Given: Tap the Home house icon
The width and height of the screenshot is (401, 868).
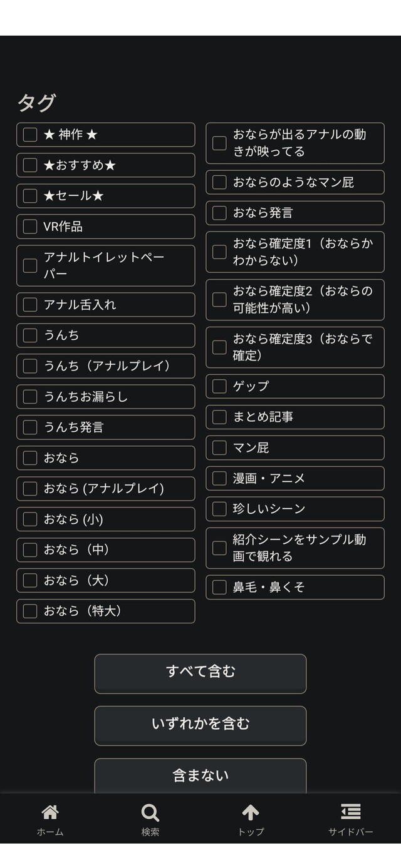Looking at the screenshot, I should coord(50,812).
